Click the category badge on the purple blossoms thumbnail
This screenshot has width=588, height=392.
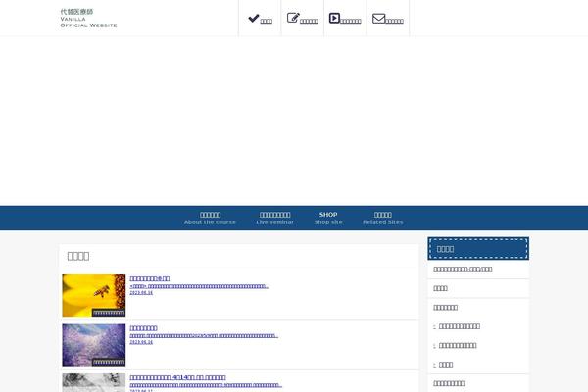point(109,362)
